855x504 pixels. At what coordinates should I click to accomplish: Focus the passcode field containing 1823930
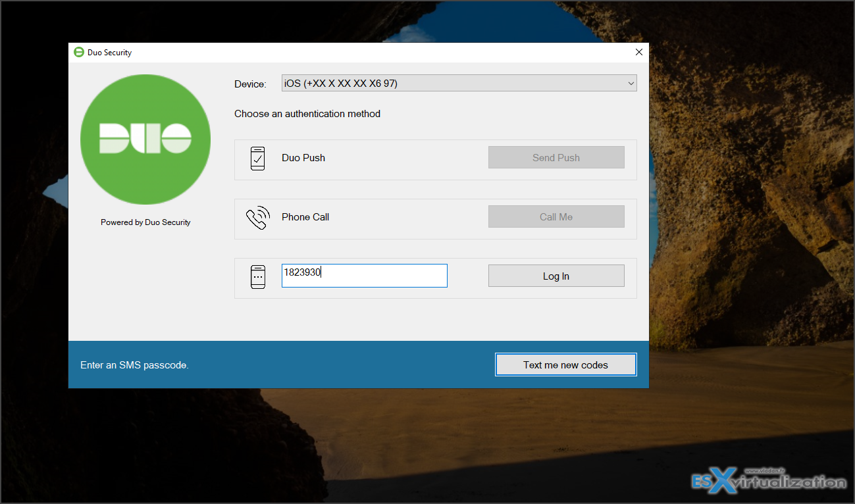tap(365, 276)
